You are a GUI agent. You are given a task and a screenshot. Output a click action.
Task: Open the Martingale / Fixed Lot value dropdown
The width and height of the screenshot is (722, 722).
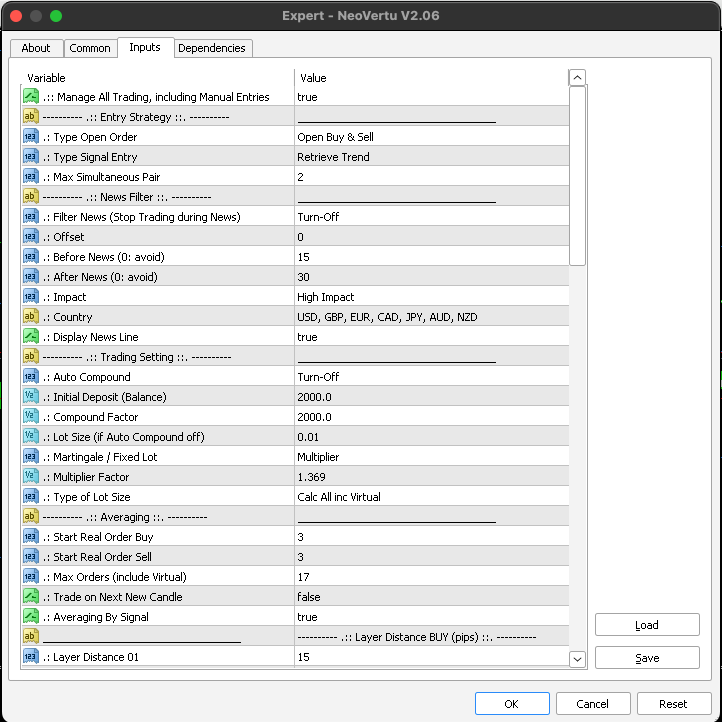[430, 457]
